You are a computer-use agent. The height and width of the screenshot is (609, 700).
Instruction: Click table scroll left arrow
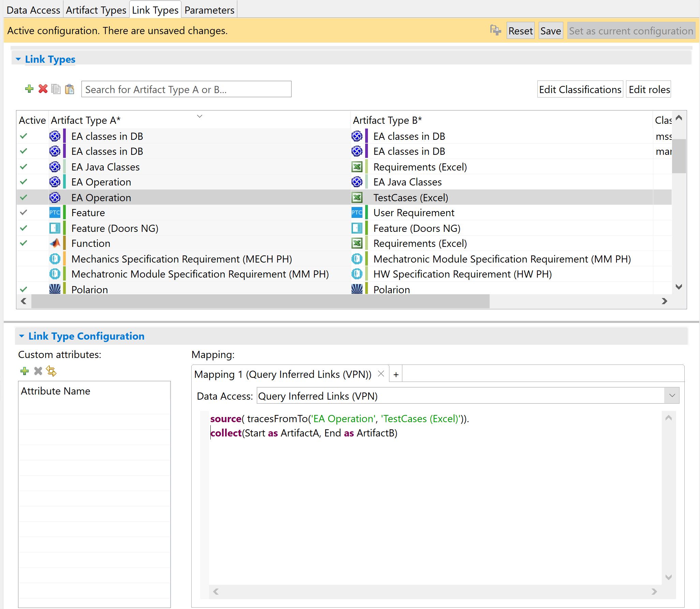coord(24,301)
